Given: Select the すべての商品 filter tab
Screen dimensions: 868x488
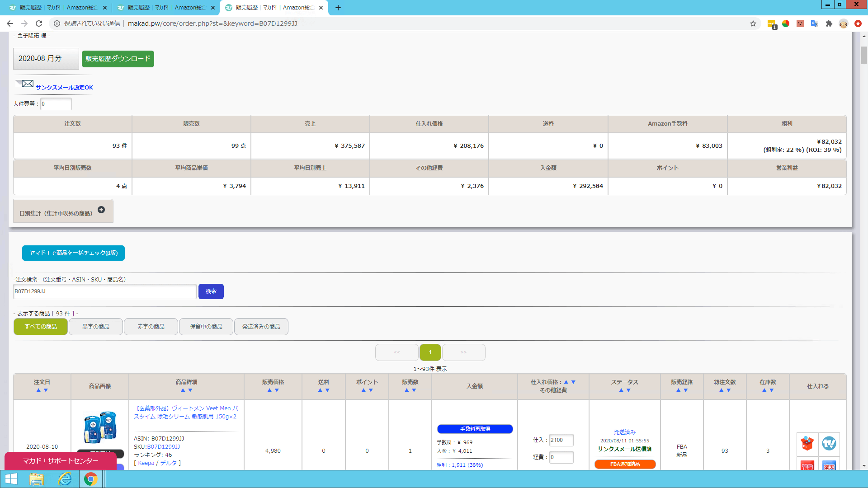Looking at the screenshot, I should [41, 327].
